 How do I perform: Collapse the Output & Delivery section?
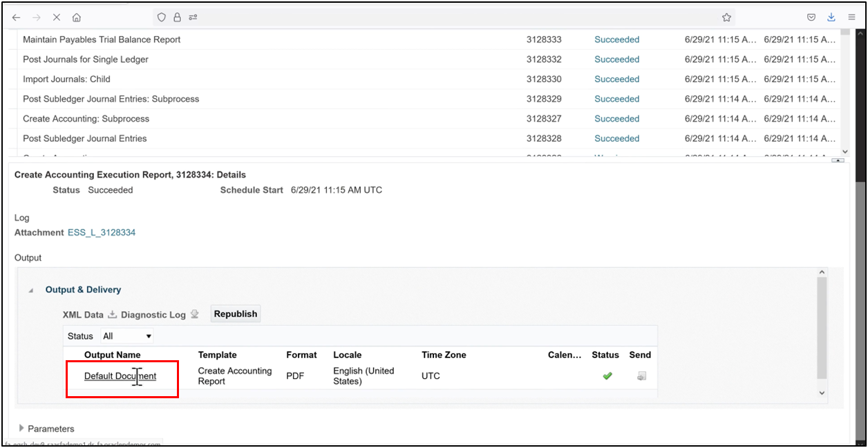click(x=30, y=290)
